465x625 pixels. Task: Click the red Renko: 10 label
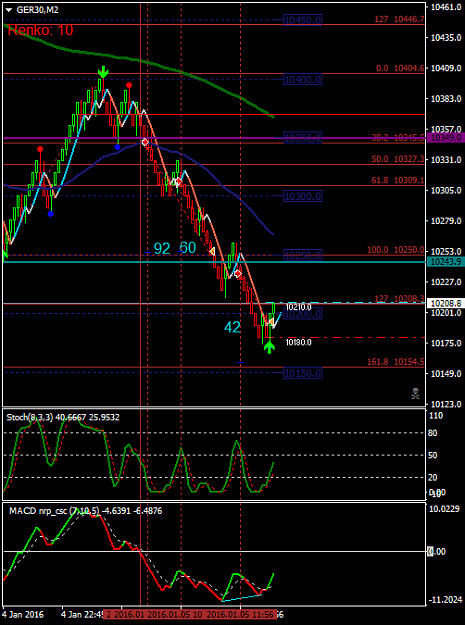click(x=41, y=30)
